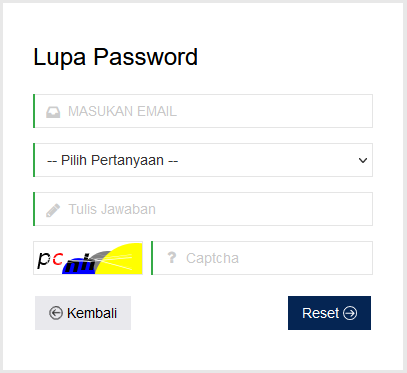Screen dimensions: 407x373
Task: Focus the Tulis Jawaban answer field
Action: (x=203, y=209)
